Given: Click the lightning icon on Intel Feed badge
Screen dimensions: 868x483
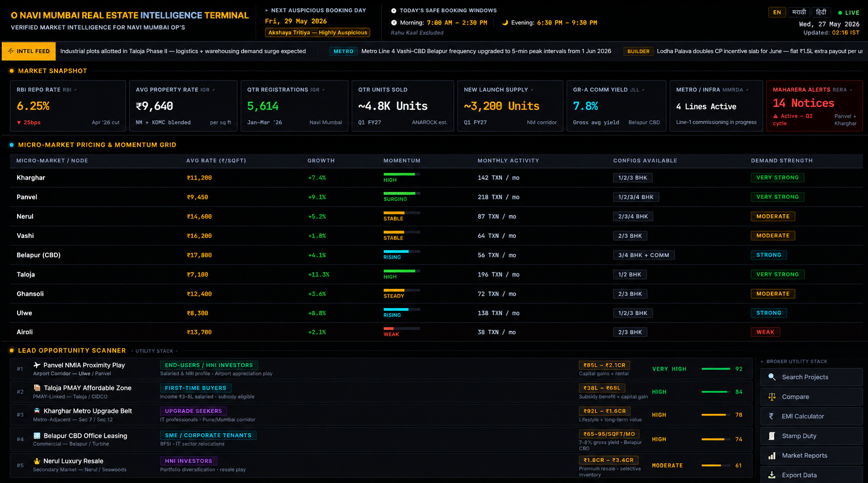Looking at the screenshot, I should (11, 51).
